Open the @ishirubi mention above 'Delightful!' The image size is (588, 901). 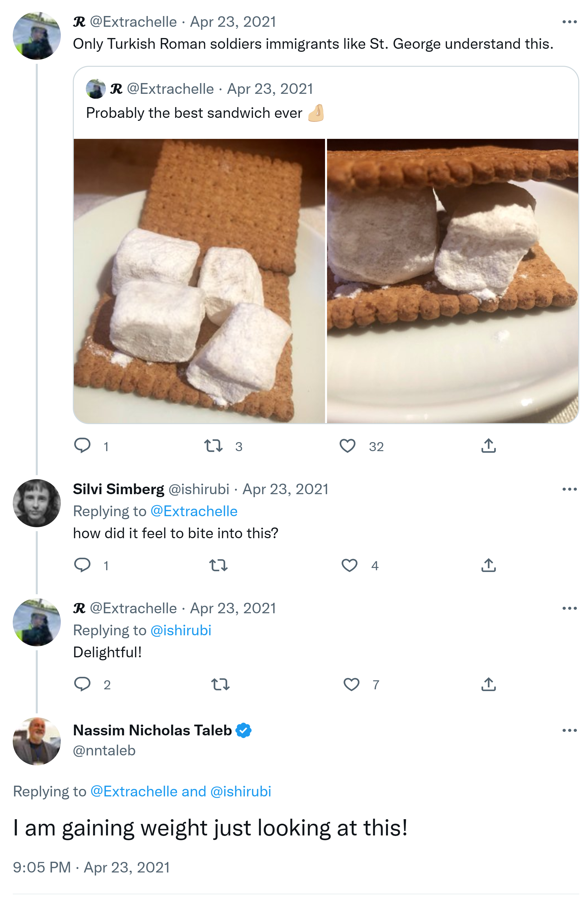coord(181,630)
